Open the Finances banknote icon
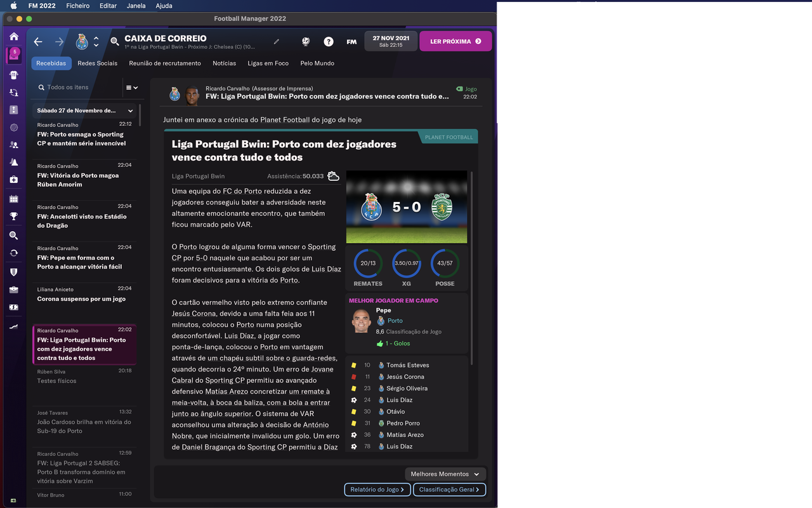 (x=14, y=307)
